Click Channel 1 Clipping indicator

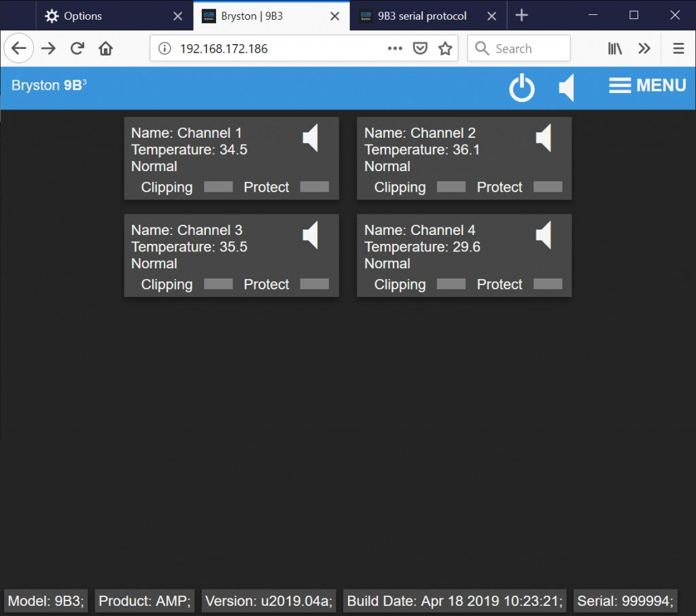218,187
